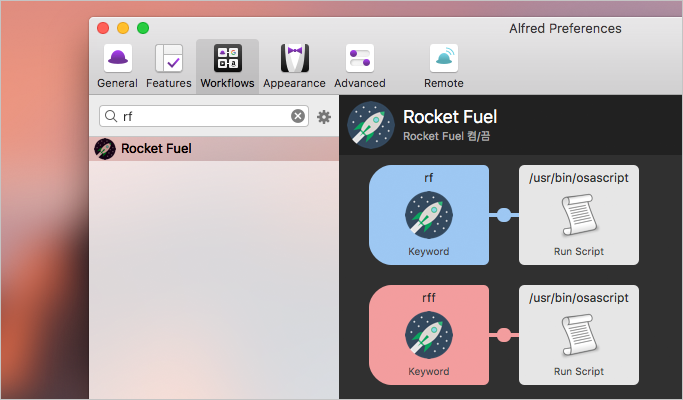Screen dimensions: 683x400
Task: Select the Run Script connected to rf
Action: [579, 215]
